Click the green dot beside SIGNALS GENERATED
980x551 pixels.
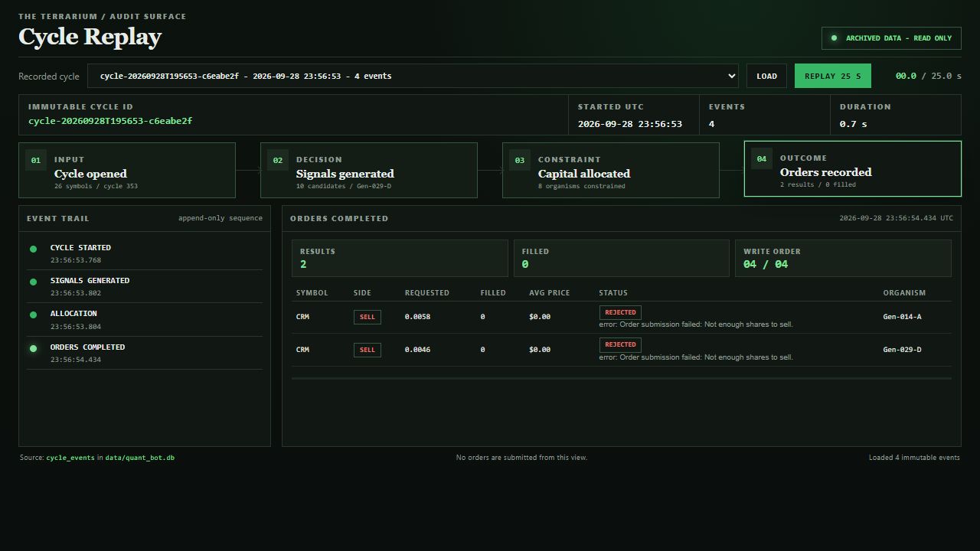(33, 282)
